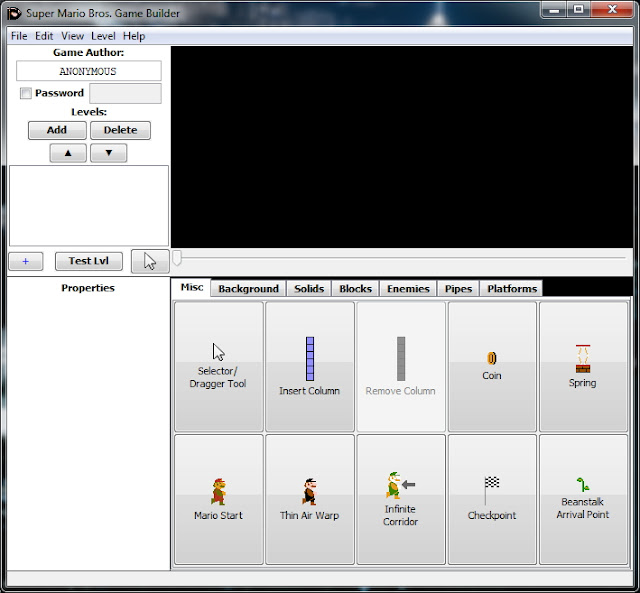This screenshot has height=593, width=640.
Task: Minimize the Game Builder window
Action: (554, 10)
